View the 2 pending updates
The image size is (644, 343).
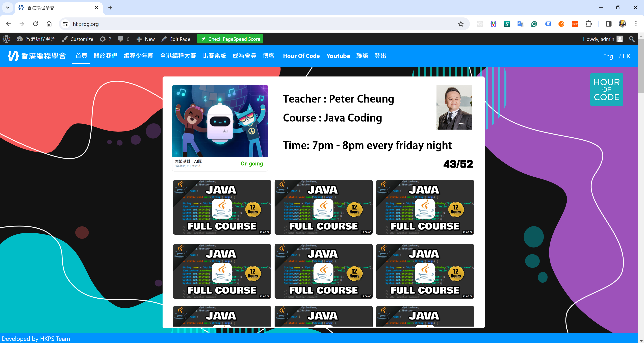click(x=105, y=39)
